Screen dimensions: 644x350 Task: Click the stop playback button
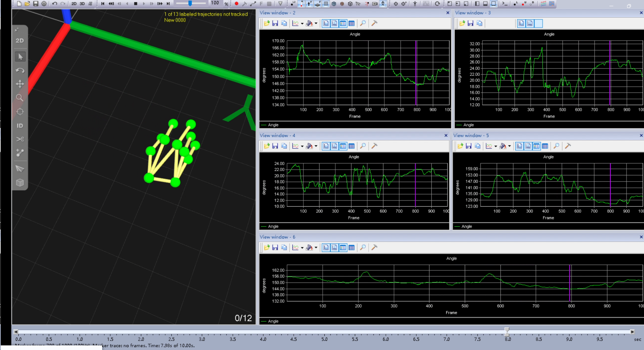coord(136,4)
